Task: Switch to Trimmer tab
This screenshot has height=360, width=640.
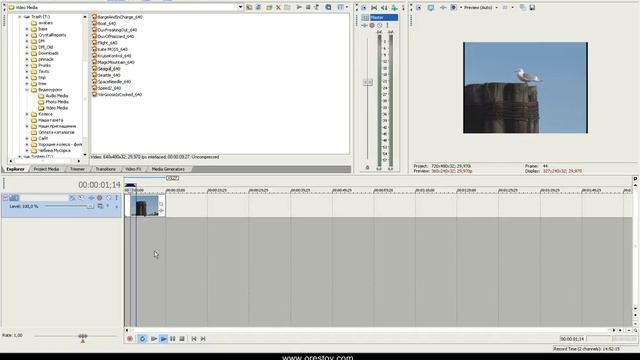Action: [x=77, y=169]
